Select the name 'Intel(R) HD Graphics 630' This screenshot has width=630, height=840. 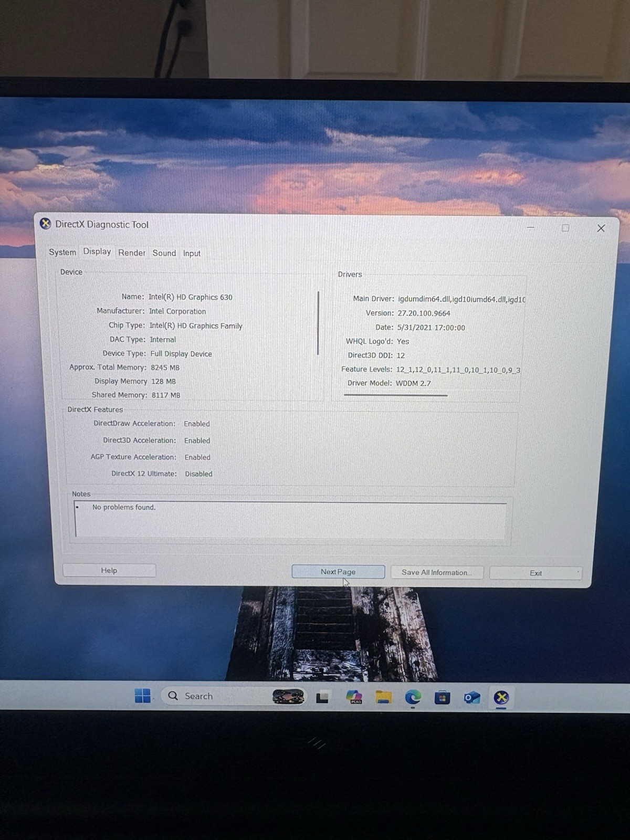[x=190, y=297]
